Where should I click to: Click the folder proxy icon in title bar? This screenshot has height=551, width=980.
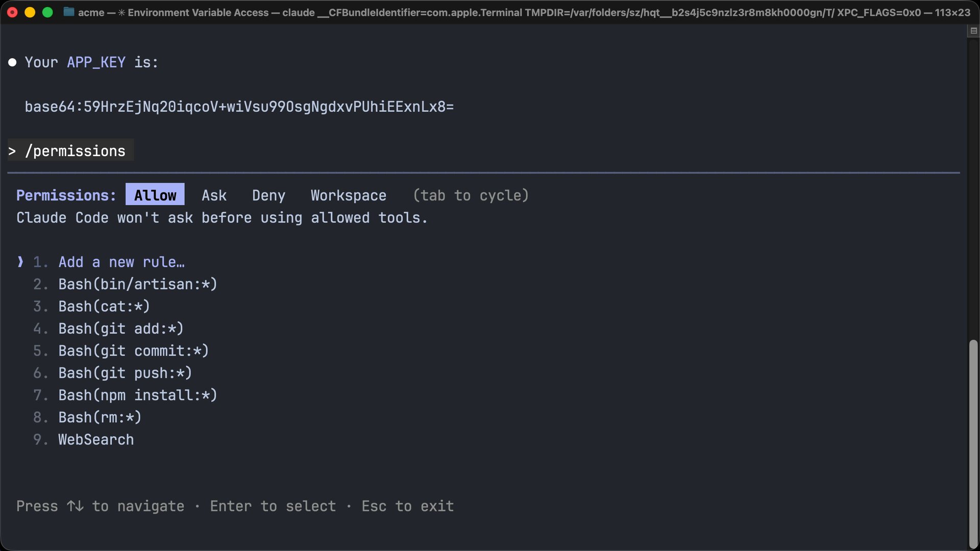click(68, 12)
